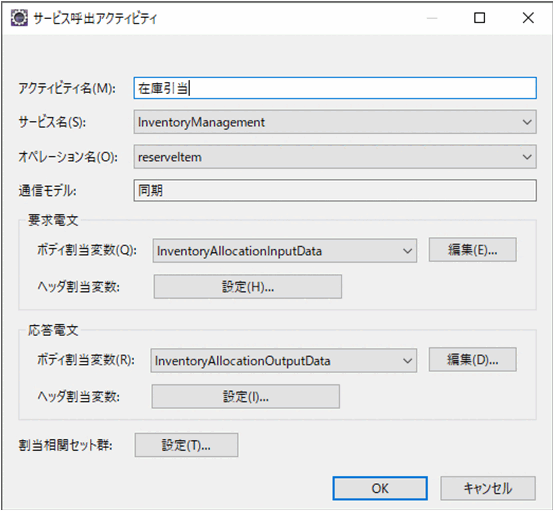Open the 応答電文 ボディ割当変数(R) dropdown

click(x=284, y=361)
